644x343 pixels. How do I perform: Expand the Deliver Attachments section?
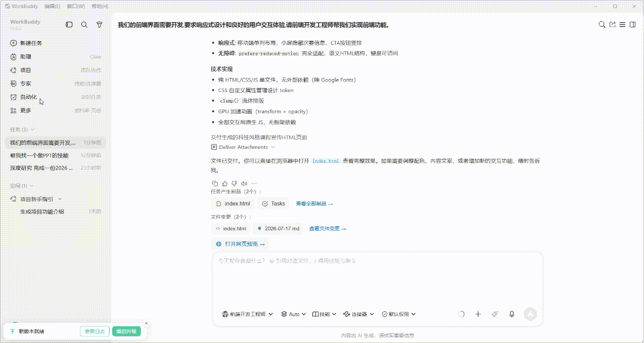tap(244, 147)
